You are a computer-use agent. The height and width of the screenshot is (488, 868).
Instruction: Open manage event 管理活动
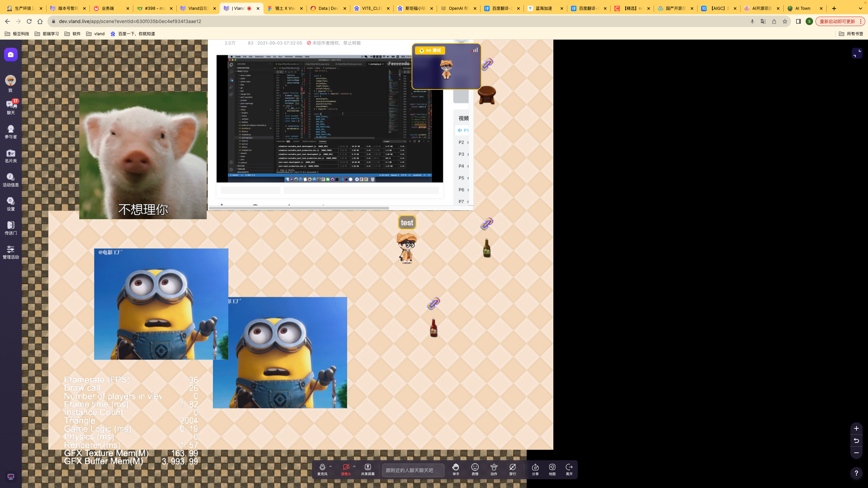pyautogui.click(x=11, y=252)
